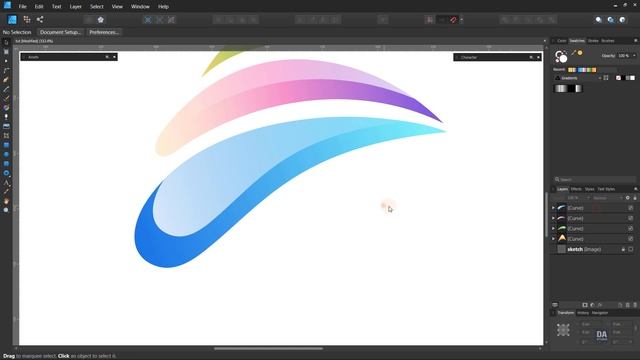The width and height of the screenshot is (640, 360).
Task: Switch to the Navigator tab
Action: [x=600, y=313]
